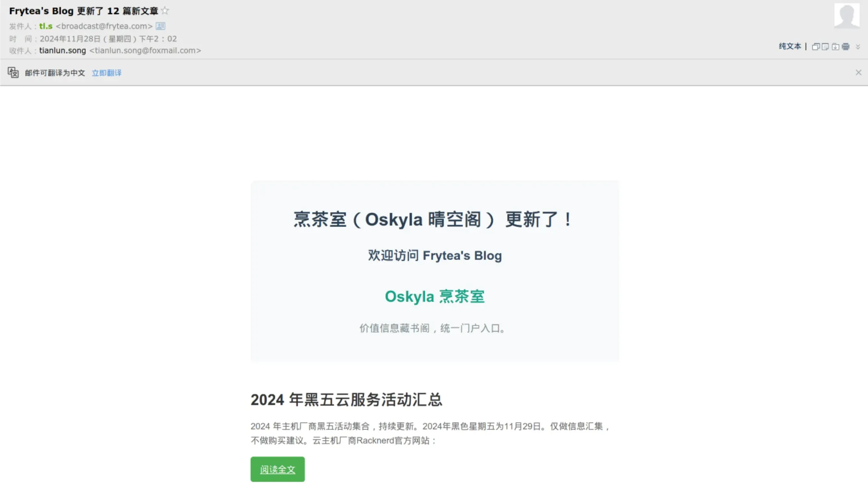This screenshot has height=491, width=868.
Task: Click the copy email icon in the toolbar
Action: pos(816,46)
